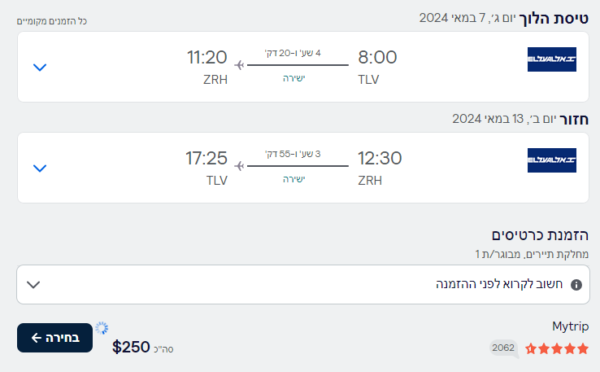
Task: Click the outbound 8:00 departure time
Action: [x=377, y=57]
